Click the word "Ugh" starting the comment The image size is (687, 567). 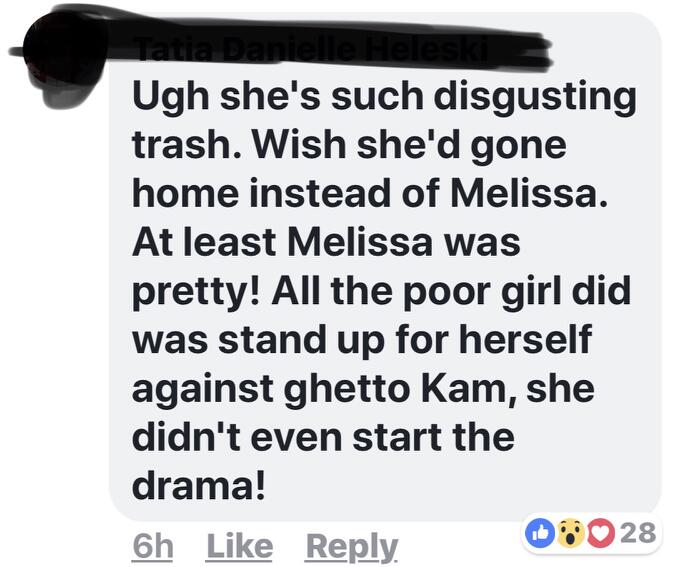pos(171,97)
